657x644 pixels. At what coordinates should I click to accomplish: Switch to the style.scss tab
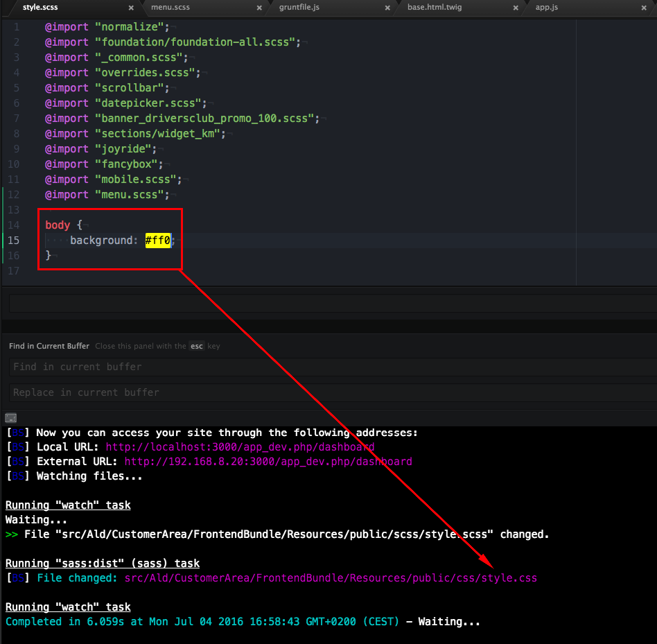coord(40,7)
